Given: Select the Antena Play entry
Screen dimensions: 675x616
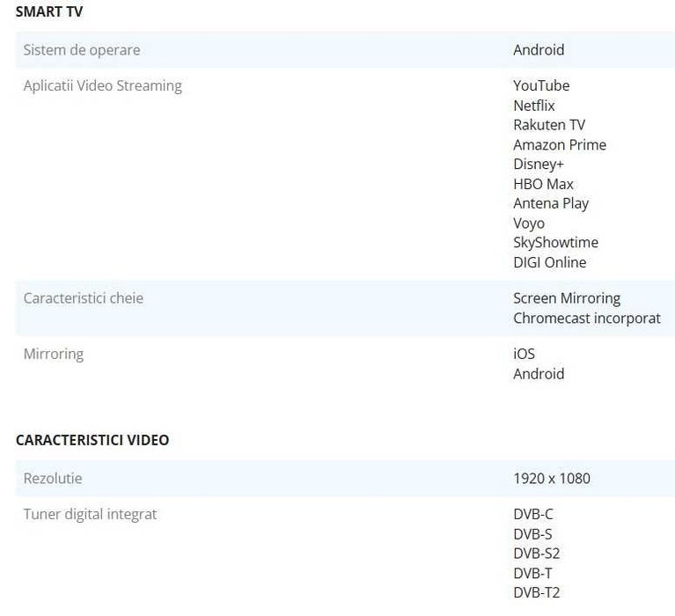Looking at the screenshot, I should click(551, 203).
